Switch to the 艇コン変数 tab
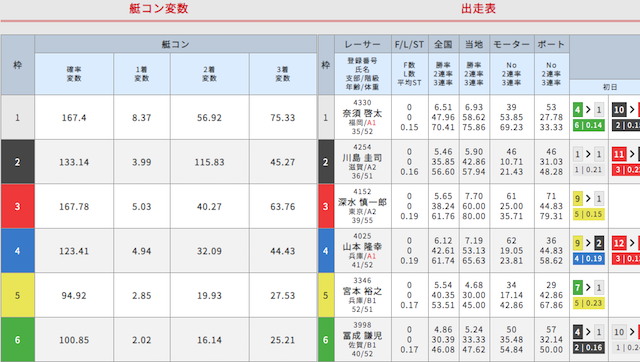The height and width of the screenshot is (362, 640). [158, 9]
